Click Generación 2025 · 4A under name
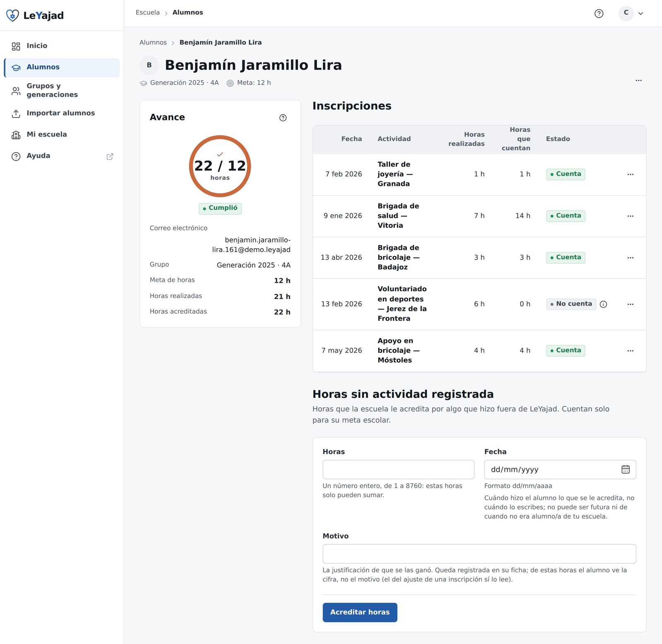 coord(184,83)
